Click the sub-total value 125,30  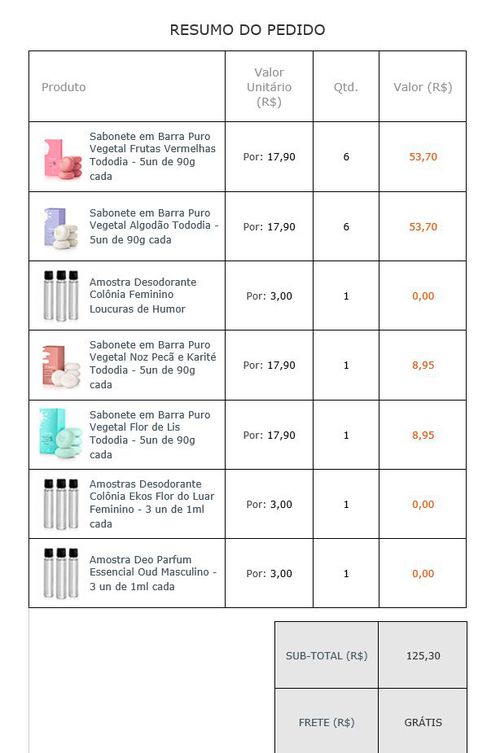[x=423, y=656]
